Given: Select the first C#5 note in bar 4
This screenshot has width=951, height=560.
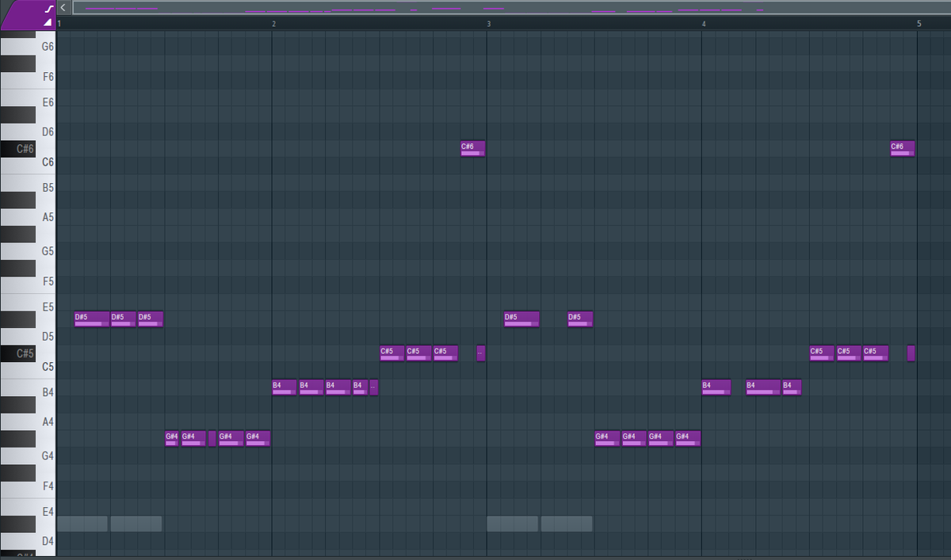Looking at the screenshot, I should pyautogui.click(x=821, y=353).
